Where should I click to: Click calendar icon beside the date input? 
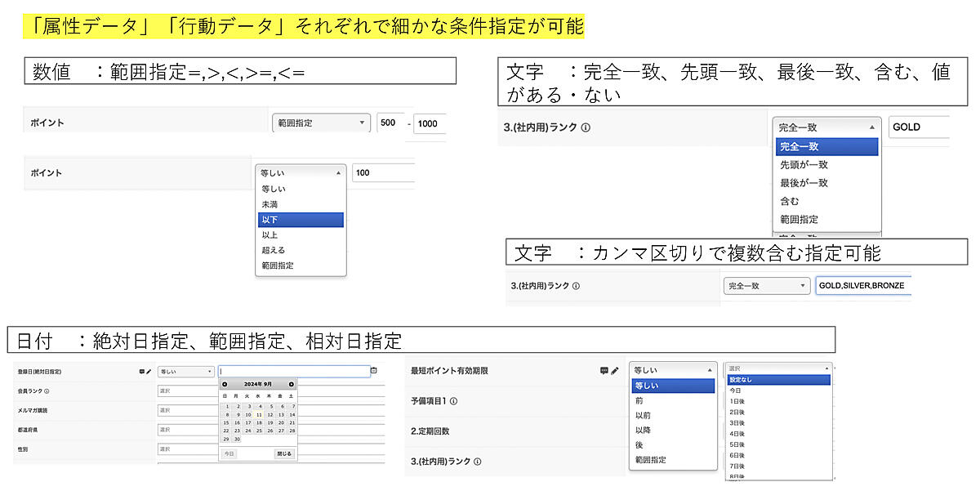point(374,371)
